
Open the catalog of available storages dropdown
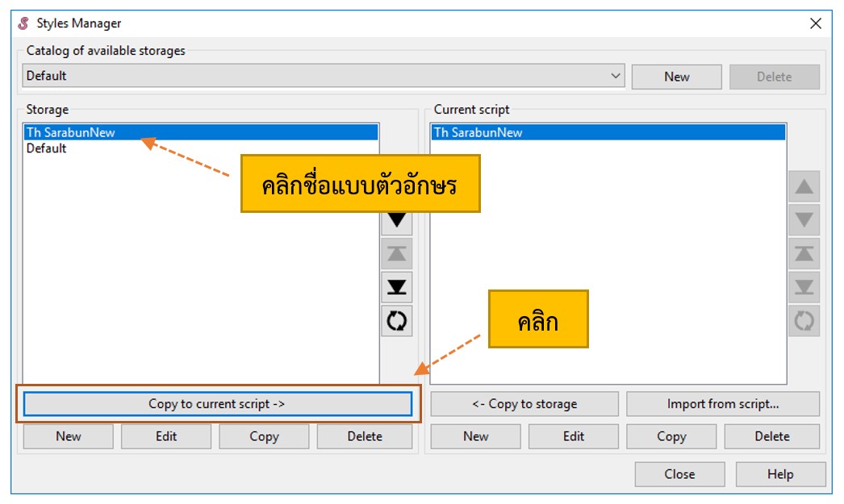pyautogui.click(x=616, y=76)
